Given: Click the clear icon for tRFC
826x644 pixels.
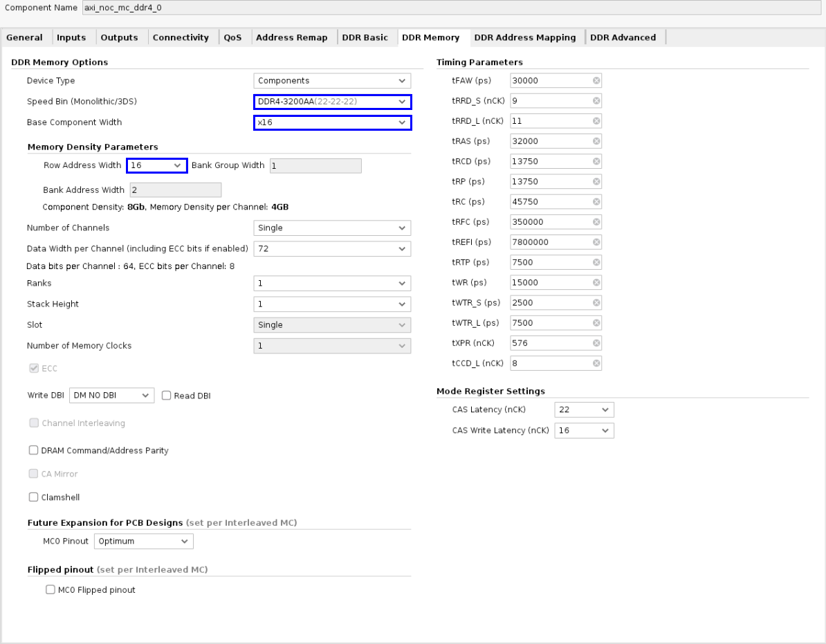Looking at the screenshot, I should click(x=596, y=222).
